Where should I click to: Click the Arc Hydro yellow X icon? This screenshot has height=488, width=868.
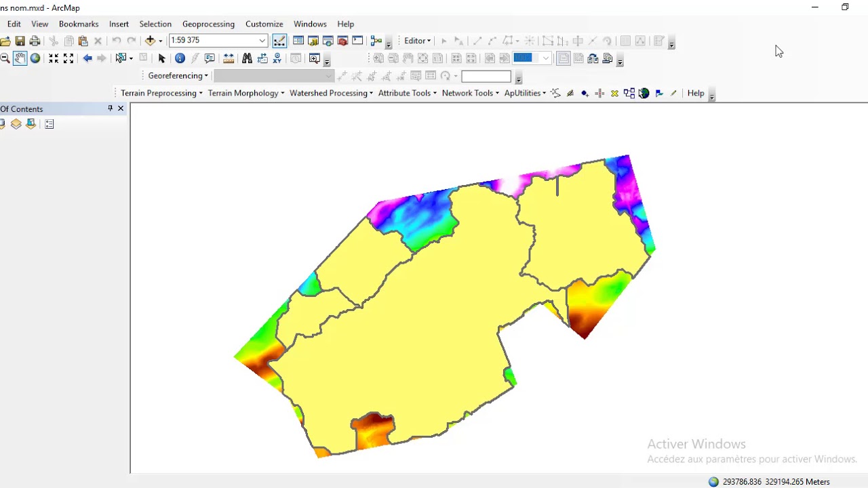point(614,93)
